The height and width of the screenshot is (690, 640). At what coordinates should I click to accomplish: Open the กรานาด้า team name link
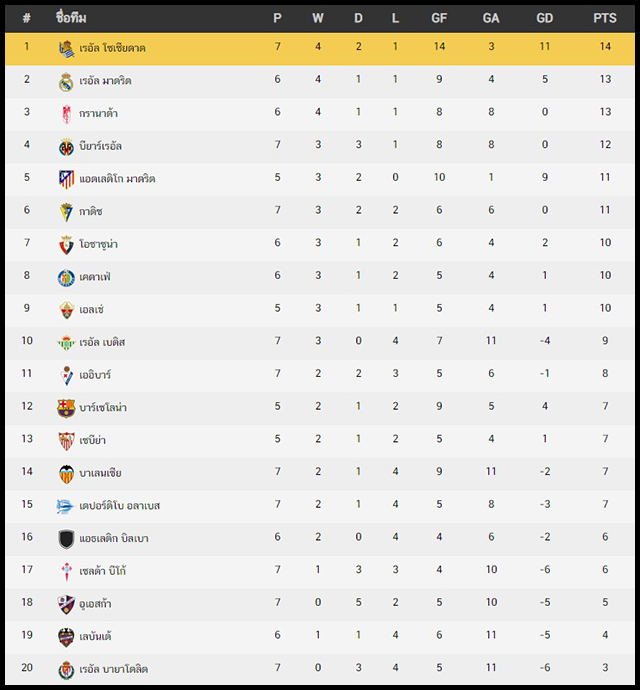[99, 114]
